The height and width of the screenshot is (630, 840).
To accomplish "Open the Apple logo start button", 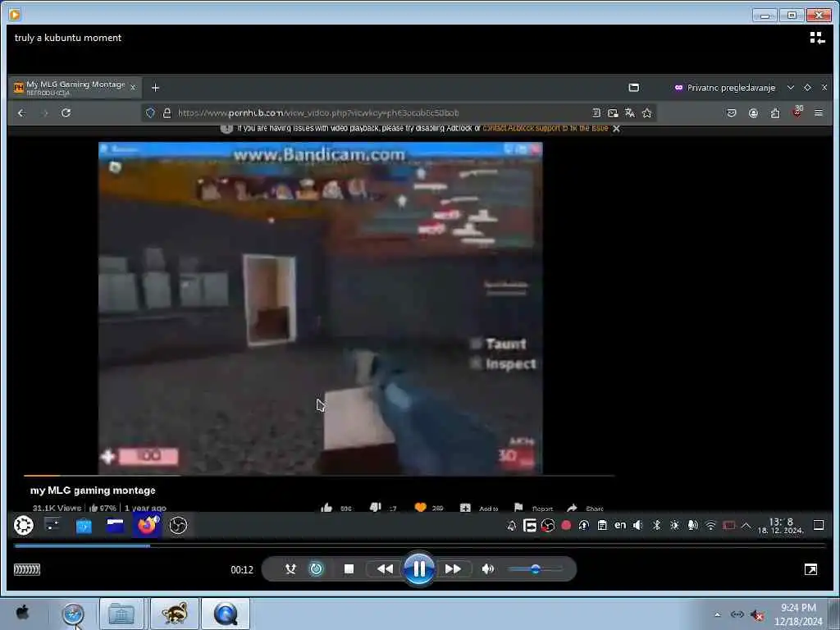I will 22,612.
